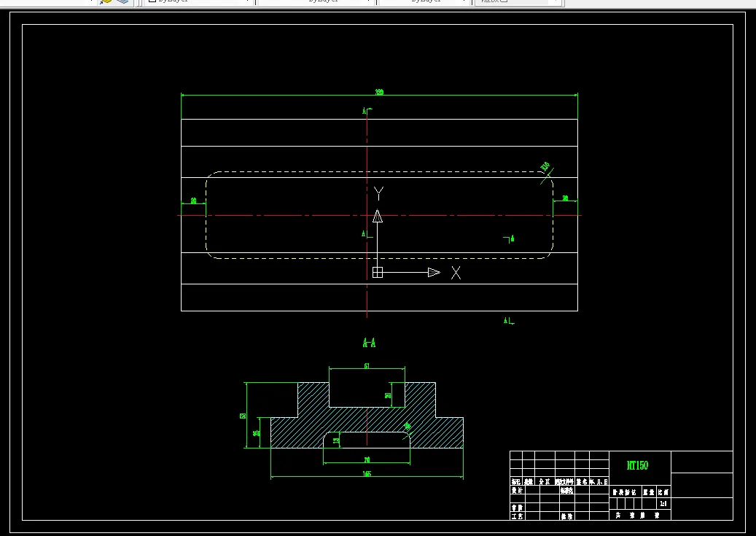Select the Y axis letter label

click(x=379, y=193)
